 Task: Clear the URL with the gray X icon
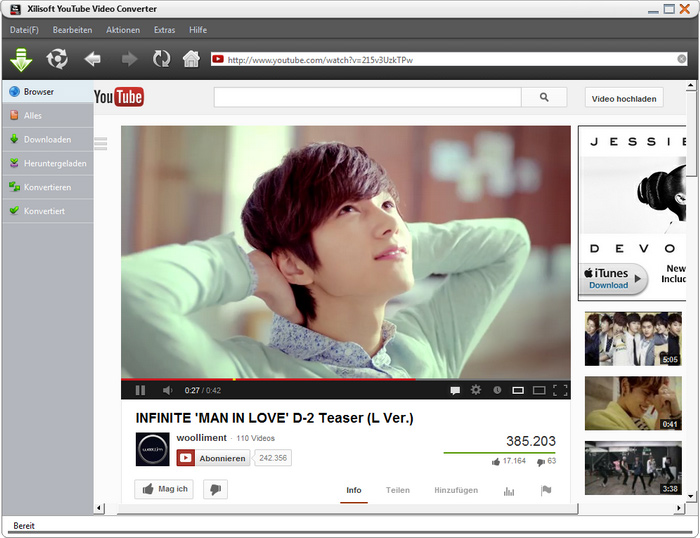682,59
